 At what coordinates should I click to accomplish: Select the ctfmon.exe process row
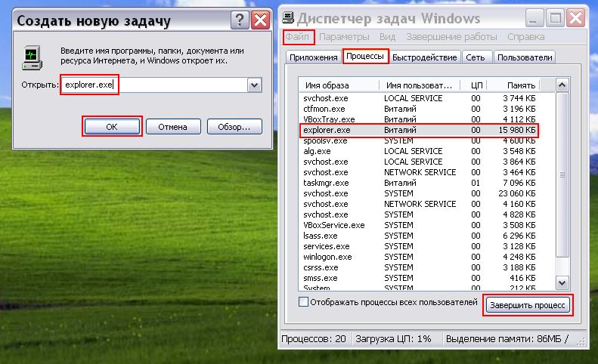(419, 109)
